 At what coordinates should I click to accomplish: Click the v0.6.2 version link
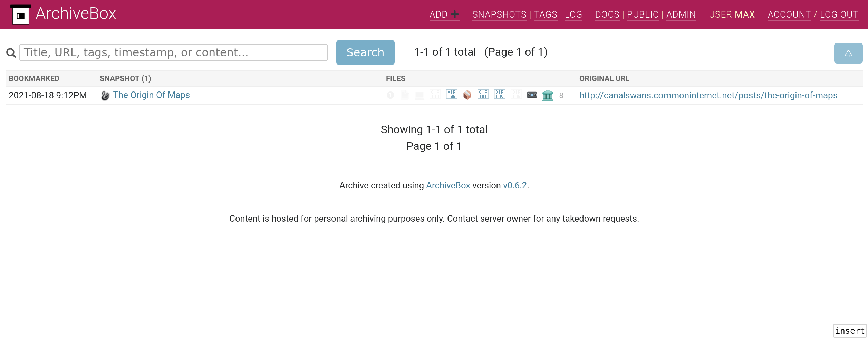click(x=515, y=186)
